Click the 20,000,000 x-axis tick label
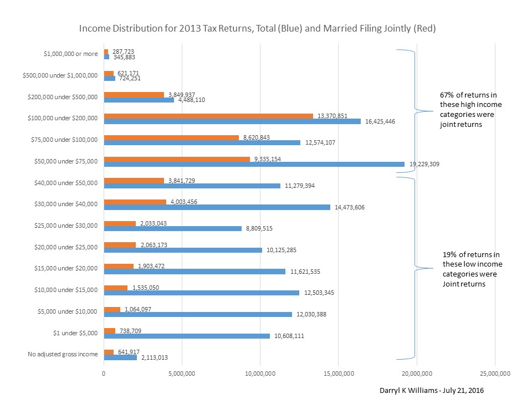Viewport: 532px width, 399px height. click(417, 374)
